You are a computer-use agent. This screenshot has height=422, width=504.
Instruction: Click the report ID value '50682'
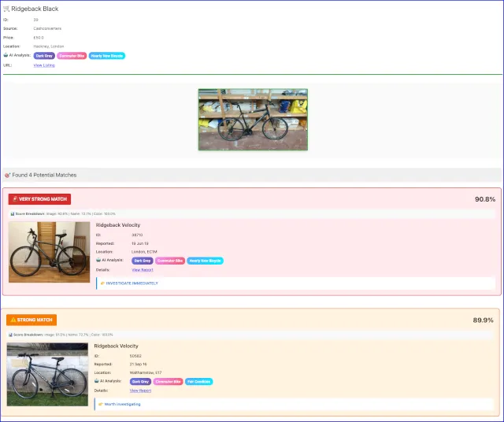pyautogui.click(x=135, y=356)
